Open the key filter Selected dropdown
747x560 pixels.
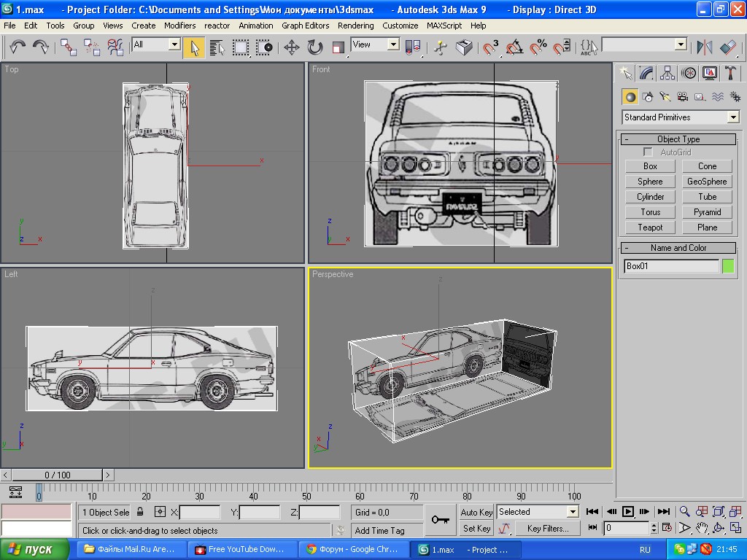coord(538,512)
